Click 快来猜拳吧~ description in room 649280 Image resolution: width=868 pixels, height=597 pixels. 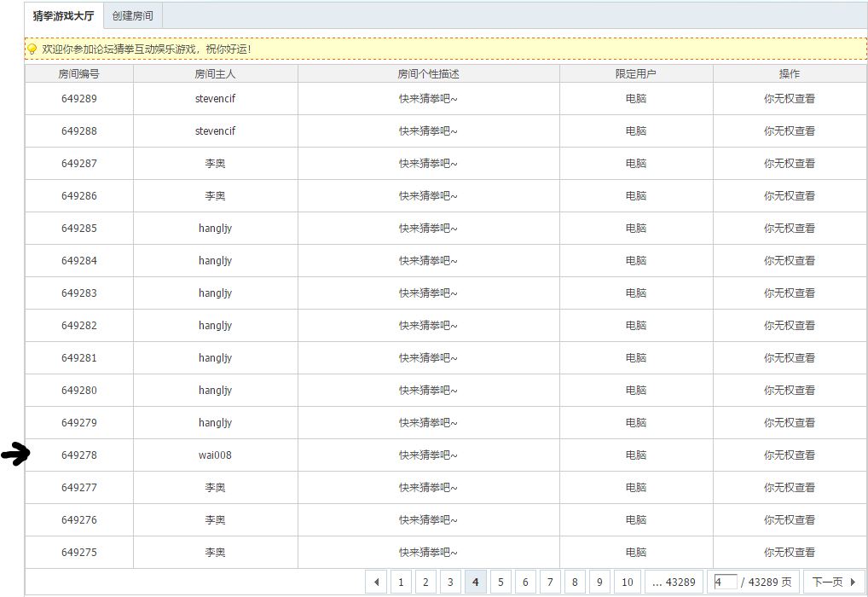pos(428,391)
